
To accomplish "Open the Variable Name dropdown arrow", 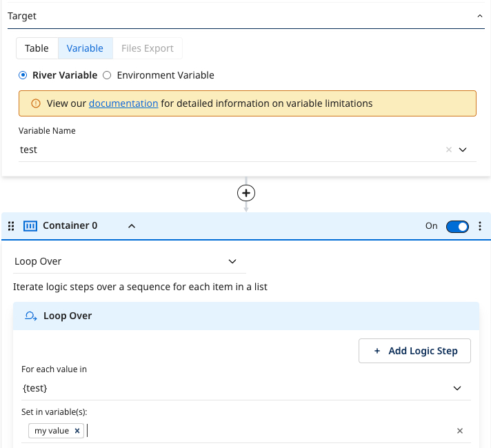I will 463,150.
